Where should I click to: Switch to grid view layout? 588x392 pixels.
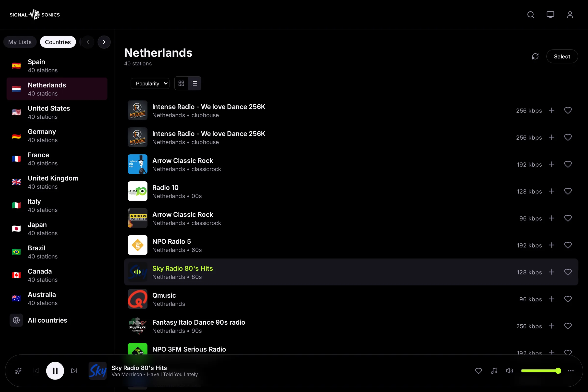click(x=181, y=83)
